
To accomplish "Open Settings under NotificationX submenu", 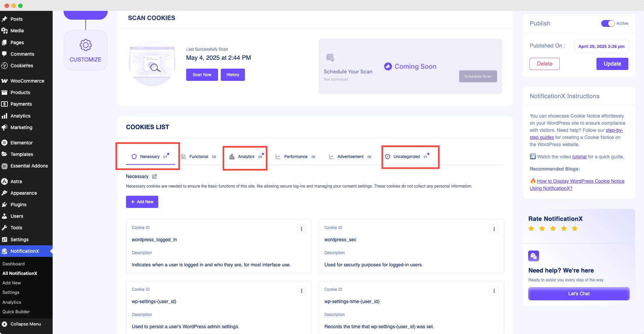I will point(11,292).
